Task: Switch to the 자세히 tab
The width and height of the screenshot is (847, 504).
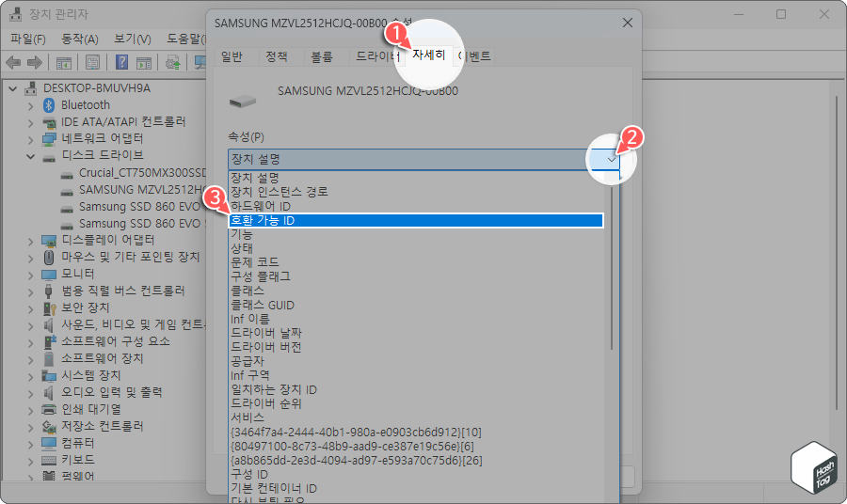Action: (x=428, y=55)
